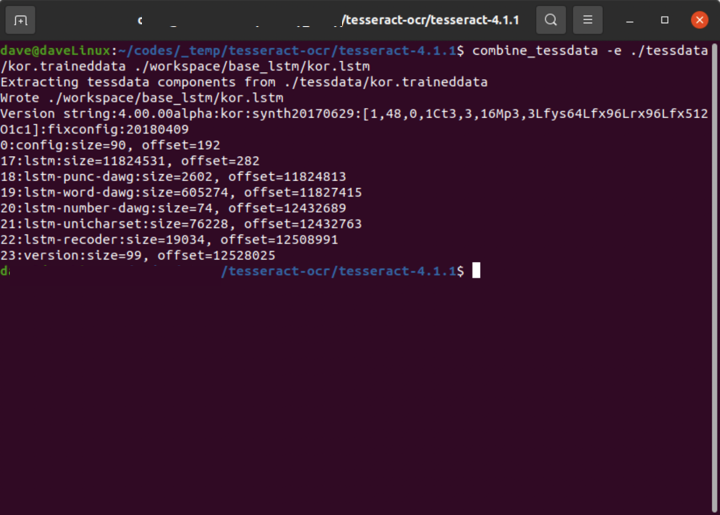Click the '23:version:size=99' line
The image size is (720, 515).
[138, 255]
